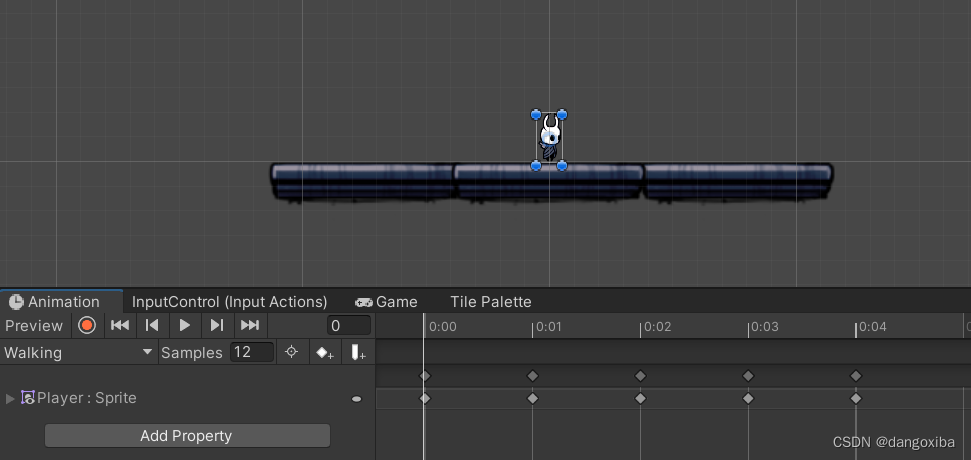The height and width of the screenshot is (460, 971).
Task: Click the Samples value field
Action: pyautogui.click(x=252, y=352)
